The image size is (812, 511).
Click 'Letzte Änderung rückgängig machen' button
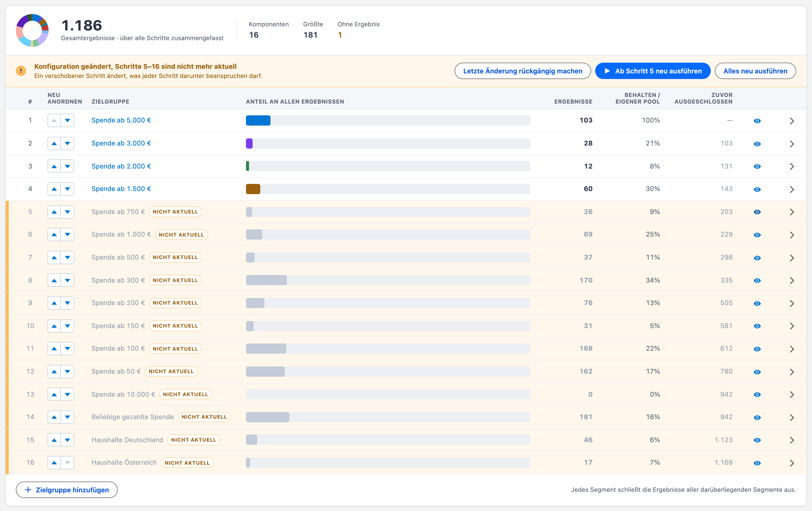coord(522,71)
